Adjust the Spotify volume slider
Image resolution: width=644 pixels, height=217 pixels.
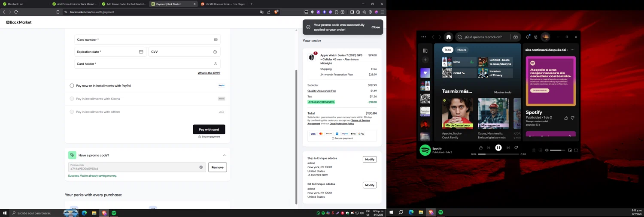[x=558, y=150]
